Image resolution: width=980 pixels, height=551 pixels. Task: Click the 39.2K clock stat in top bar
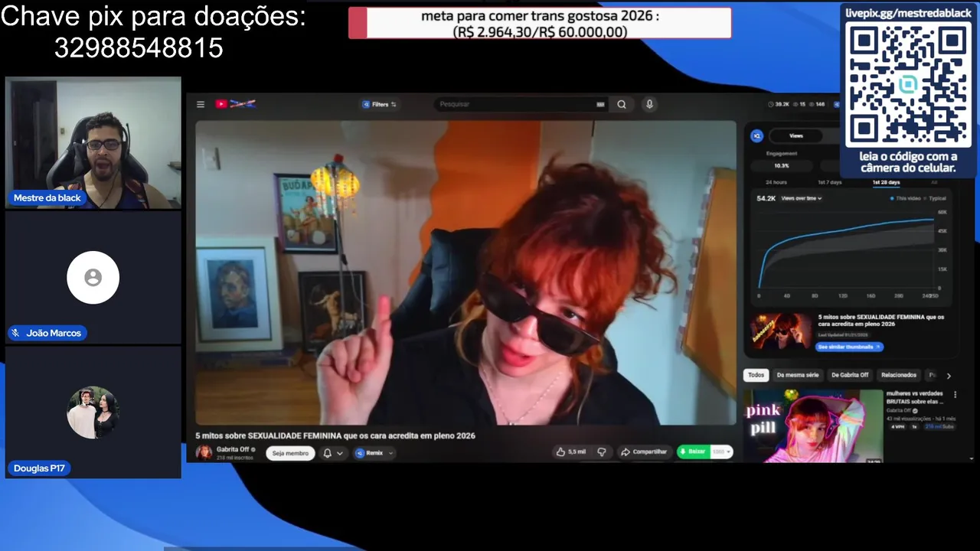pos(779,104)
